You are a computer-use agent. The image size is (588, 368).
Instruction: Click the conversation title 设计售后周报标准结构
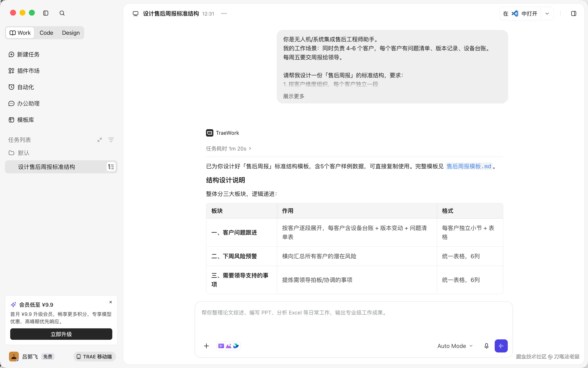coord(171,14)
